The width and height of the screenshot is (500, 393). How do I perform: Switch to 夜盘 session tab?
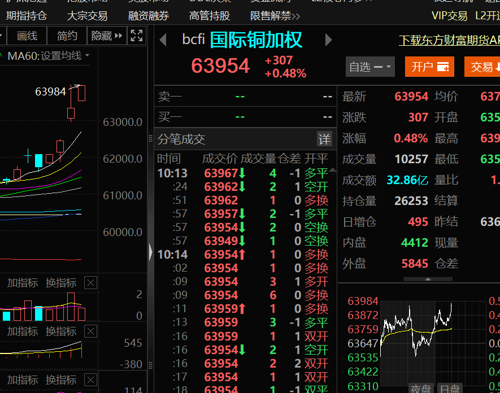pos(421,388)
